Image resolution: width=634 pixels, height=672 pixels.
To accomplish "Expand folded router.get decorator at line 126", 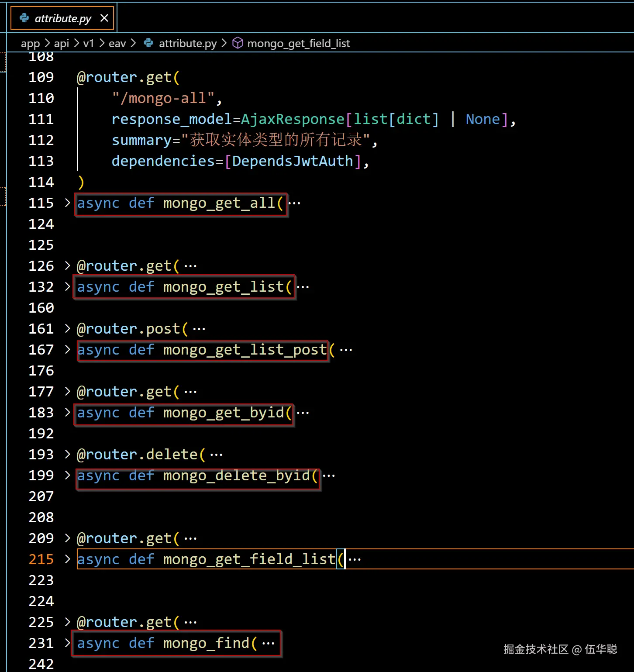I will [x=67, y=265].
